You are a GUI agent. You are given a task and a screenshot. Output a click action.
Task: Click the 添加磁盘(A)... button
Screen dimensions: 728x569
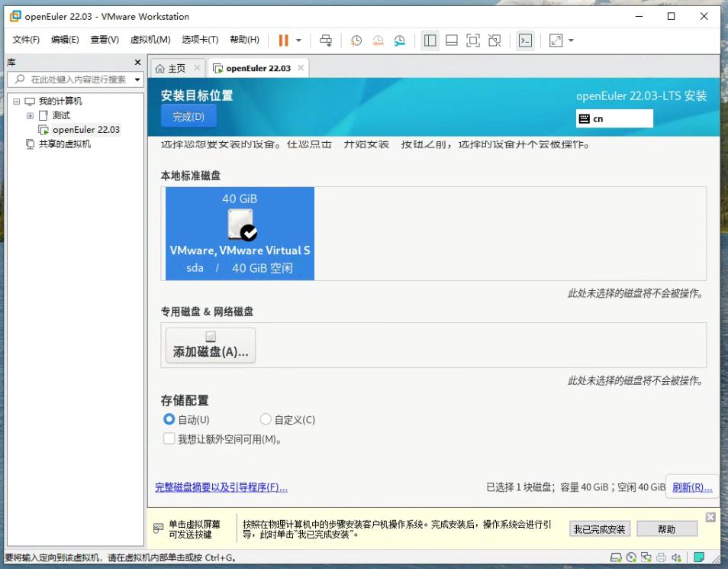point(211,345)
